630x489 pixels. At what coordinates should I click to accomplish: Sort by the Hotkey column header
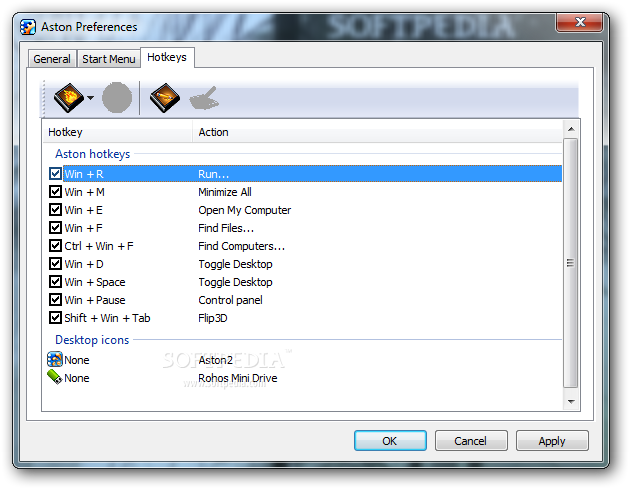click(x=118, y=132)
